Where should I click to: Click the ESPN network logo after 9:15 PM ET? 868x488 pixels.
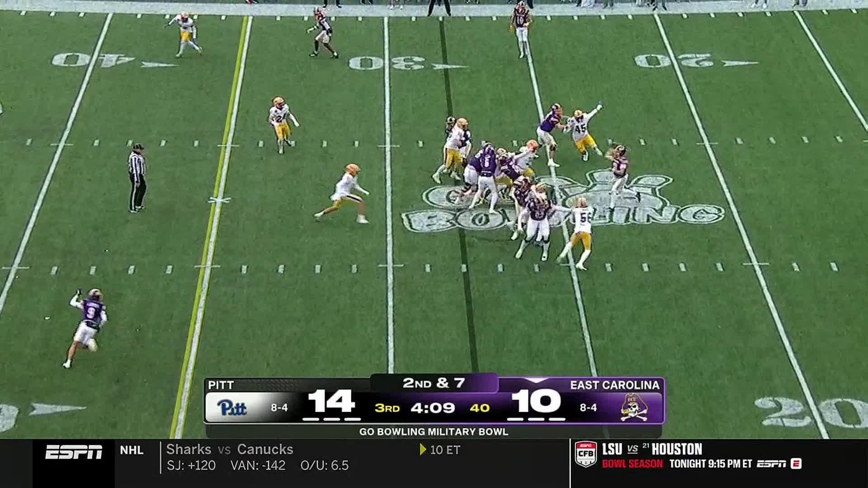(771, 464)
